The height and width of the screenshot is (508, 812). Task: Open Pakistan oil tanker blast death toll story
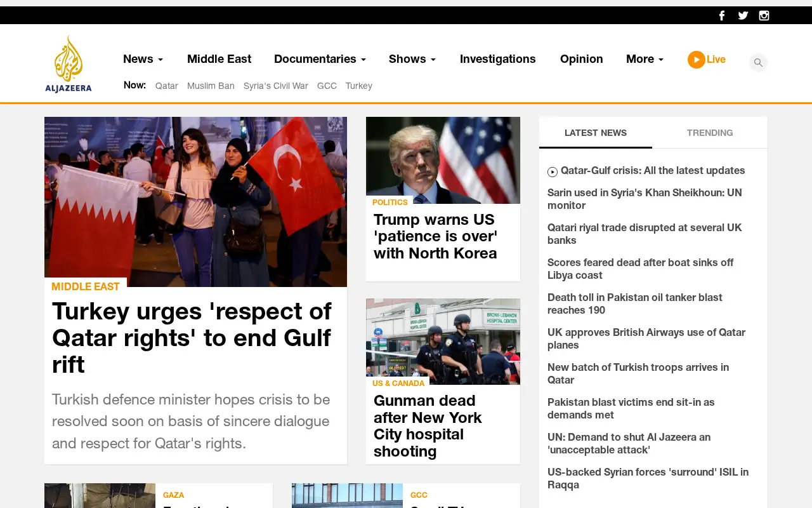click(x=635, y=304)
